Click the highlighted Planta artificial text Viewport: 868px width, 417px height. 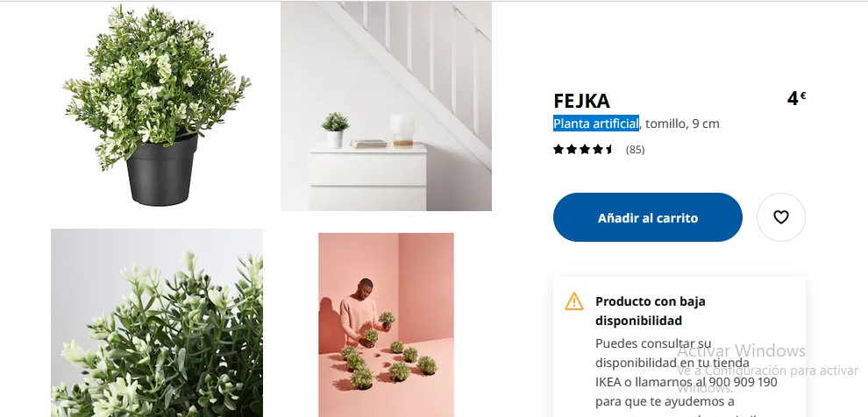(x=596, y=124)
